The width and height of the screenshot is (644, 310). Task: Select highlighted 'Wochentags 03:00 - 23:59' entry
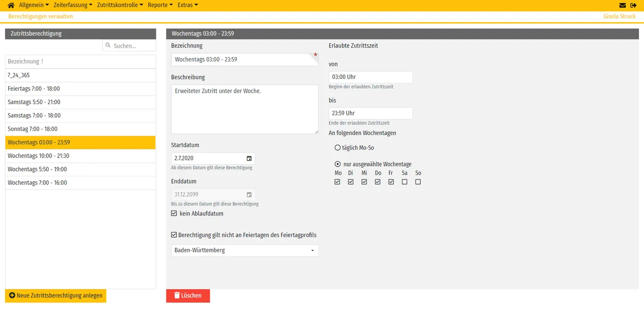point(80,142)
